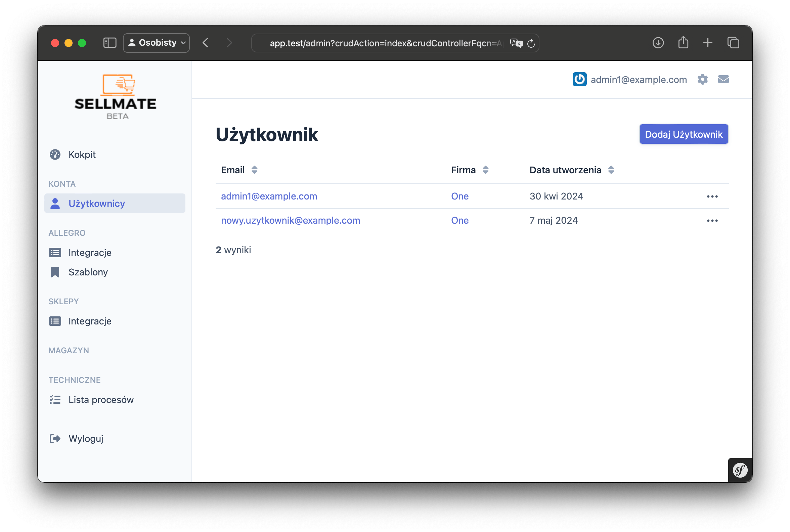Open settings with the gear icon
This screenshot has height=532, width=790.
(702, 79)
